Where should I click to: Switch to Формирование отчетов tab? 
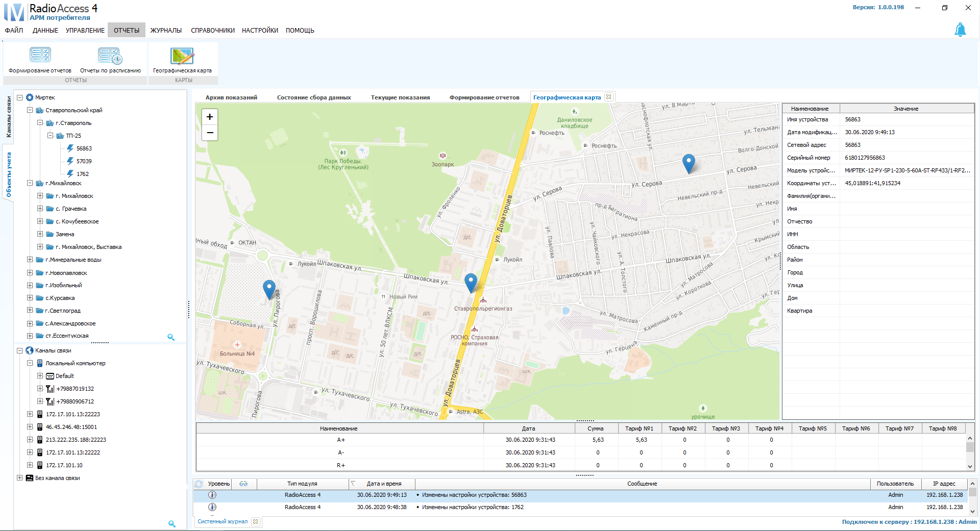pyautogui.click(x=484, y=97)
